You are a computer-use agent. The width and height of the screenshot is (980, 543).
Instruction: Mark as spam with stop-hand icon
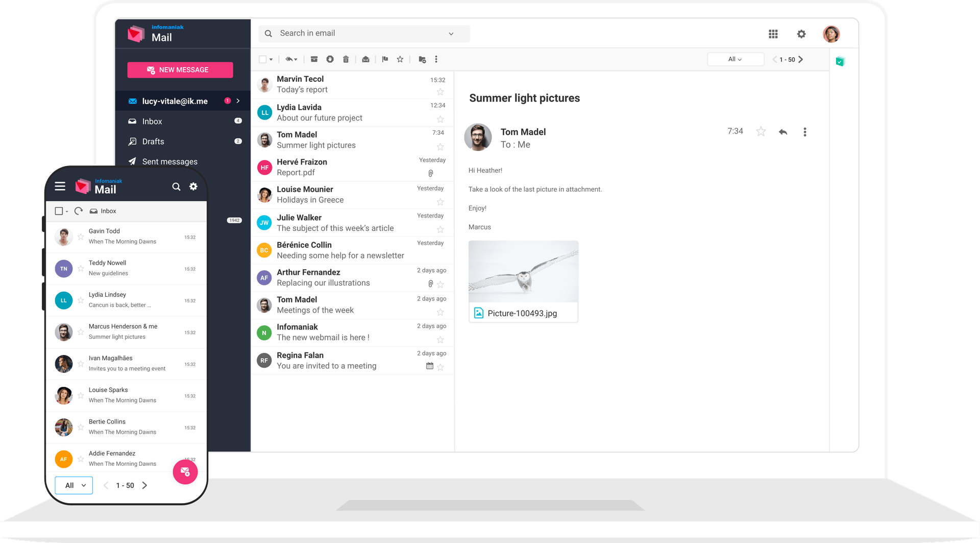[330, 59]
